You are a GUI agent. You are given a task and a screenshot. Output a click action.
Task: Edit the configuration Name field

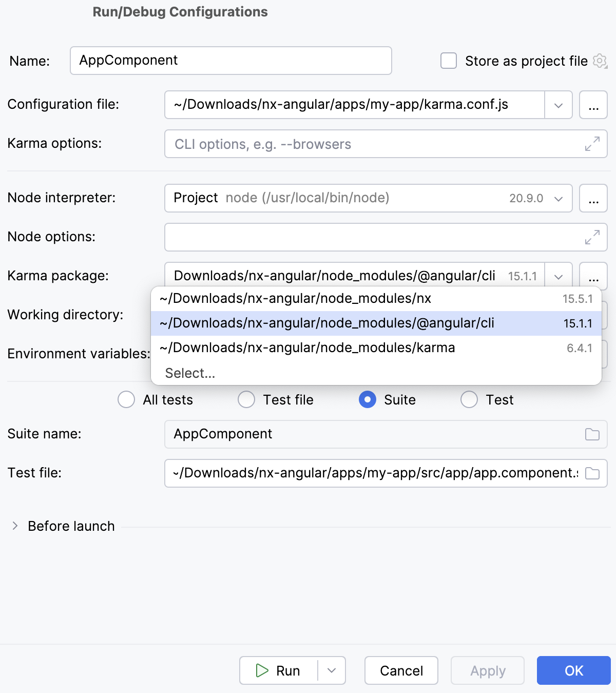click(230, 61)
